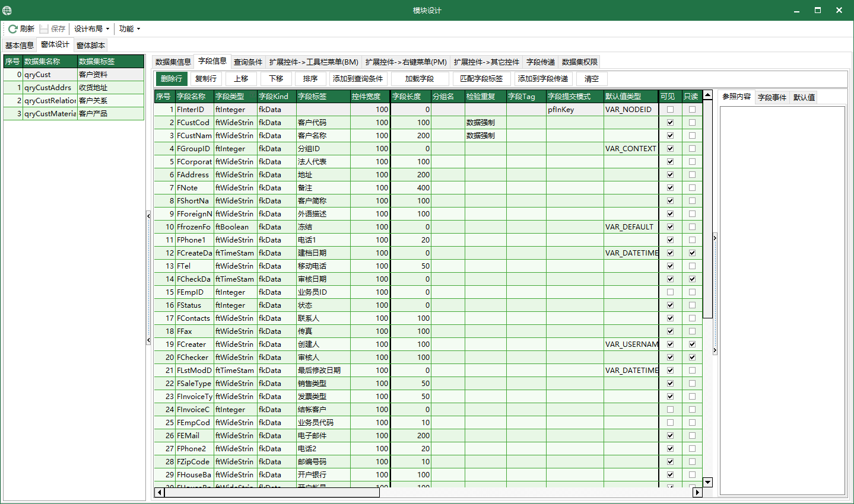Open the 数据集信息 tab
The image size is (854, 504).
coord(173,62)
